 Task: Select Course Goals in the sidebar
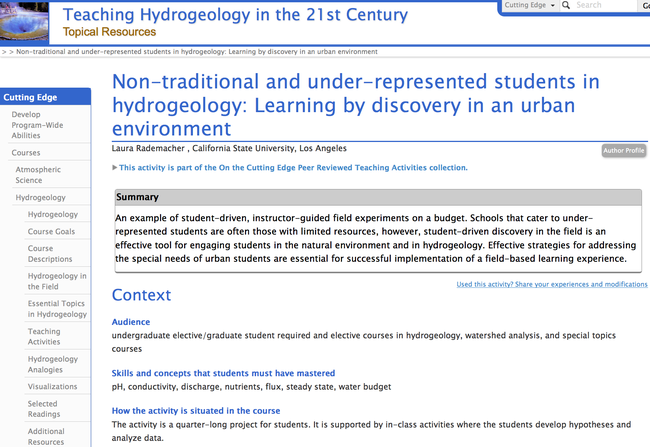click(x=51, y=231)
